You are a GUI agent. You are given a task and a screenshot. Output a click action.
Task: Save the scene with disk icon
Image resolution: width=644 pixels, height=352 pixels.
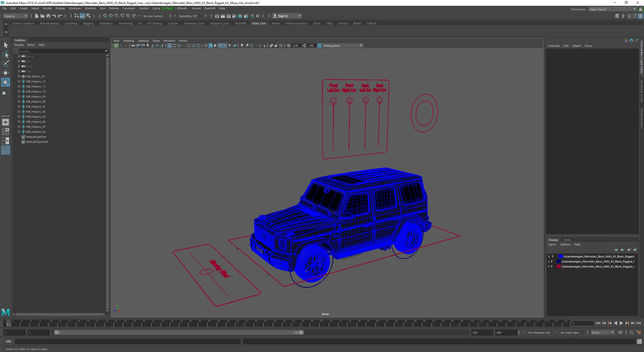click(x=48, y=16)
